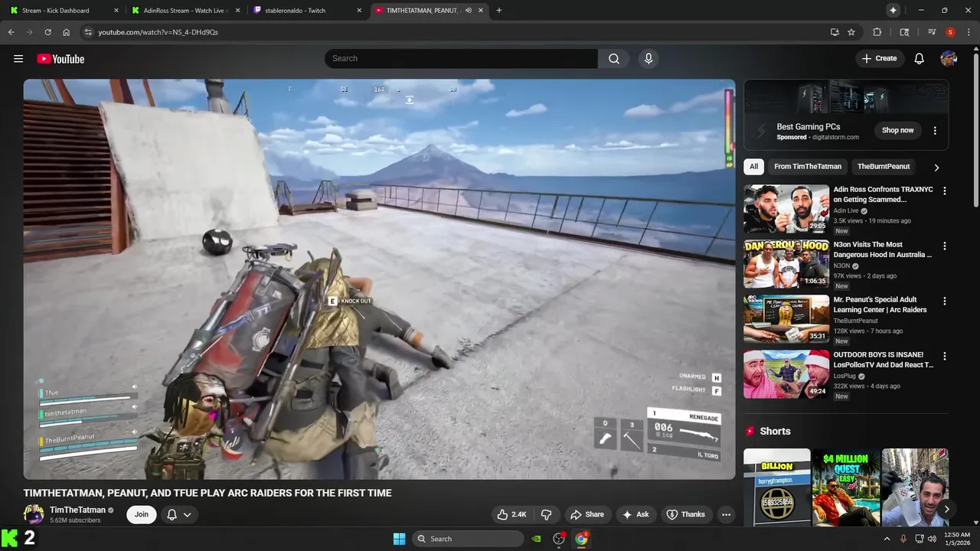Open menu for Mr. Peanut's Special video
980x551 pixels.
pos(944,302)
